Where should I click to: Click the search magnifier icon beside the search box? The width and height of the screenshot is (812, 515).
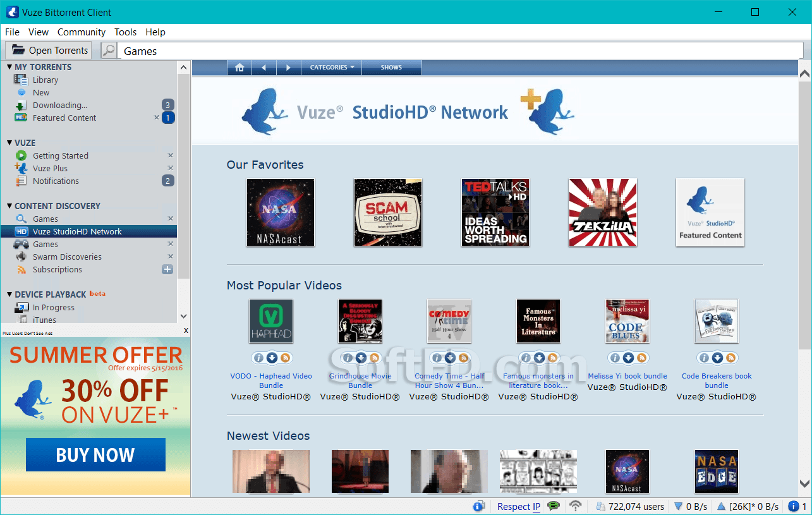point(109,51)
